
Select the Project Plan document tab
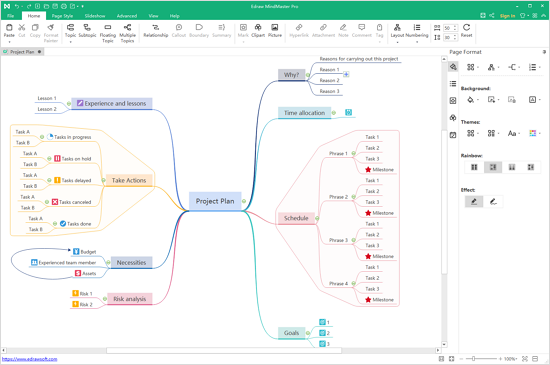click(x=22, y=52)
